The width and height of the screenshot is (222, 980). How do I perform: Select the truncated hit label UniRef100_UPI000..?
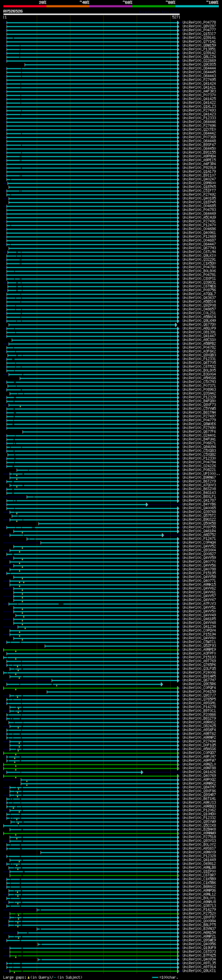tap(201, 473)
